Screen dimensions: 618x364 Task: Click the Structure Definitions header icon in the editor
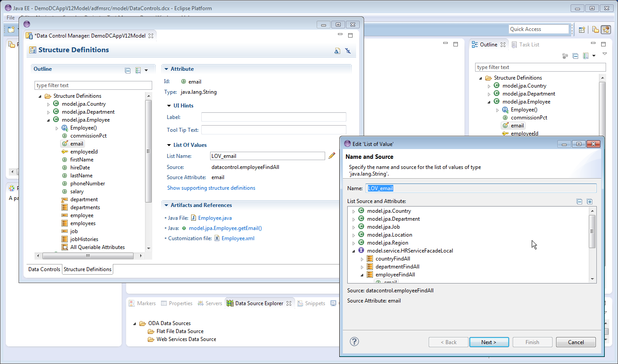tap(32, 50)
